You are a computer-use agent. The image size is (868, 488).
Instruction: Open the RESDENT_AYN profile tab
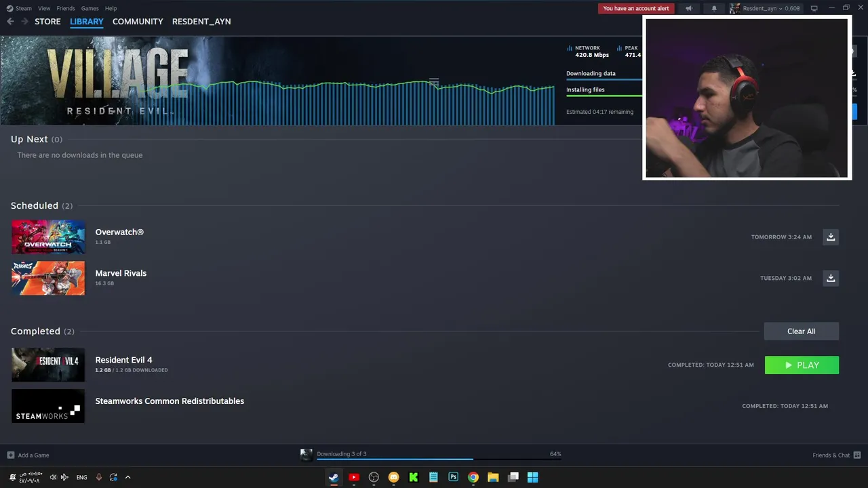201,22
